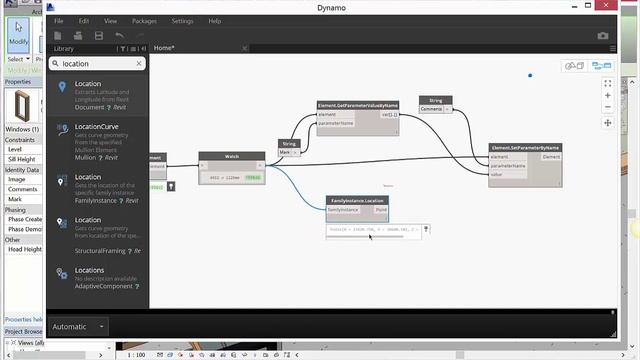
Task: Click help question mark beside AdaptiveComponent
Action: 137,287
